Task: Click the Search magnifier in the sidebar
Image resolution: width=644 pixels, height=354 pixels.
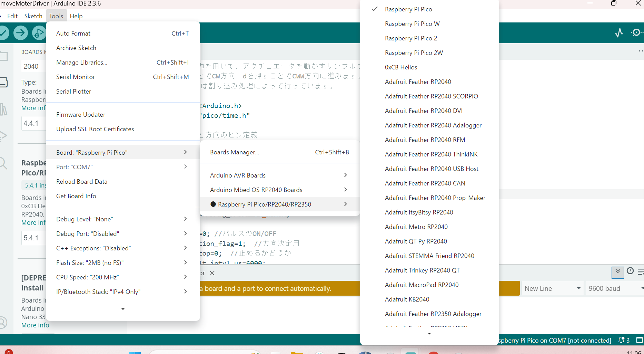Action: (x=3, y=163)
